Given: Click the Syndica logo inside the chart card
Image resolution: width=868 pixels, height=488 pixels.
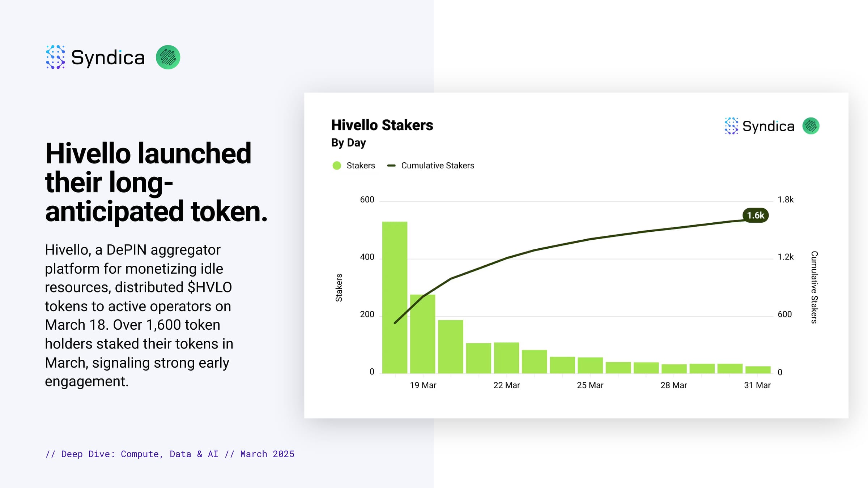Looking at the screenshot, I should tap(759, 126).
